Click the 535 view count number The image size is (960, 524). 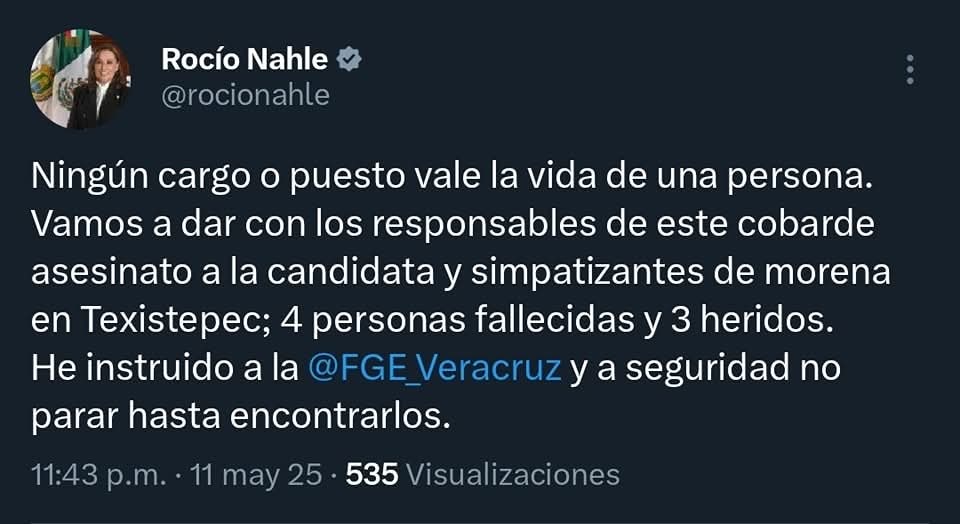pos(372,473)
